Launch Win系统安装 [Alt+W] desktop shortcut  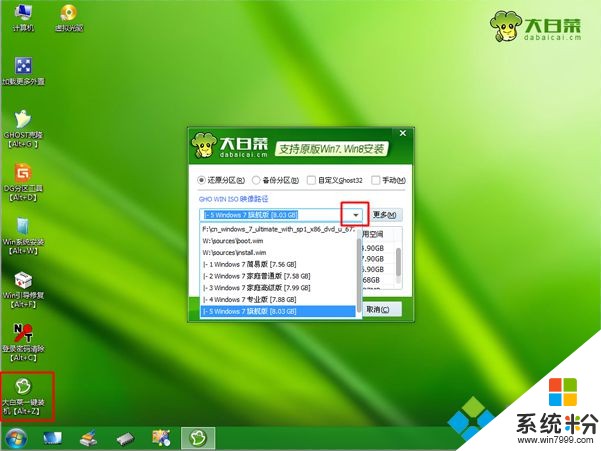click(x=23, y=236)
